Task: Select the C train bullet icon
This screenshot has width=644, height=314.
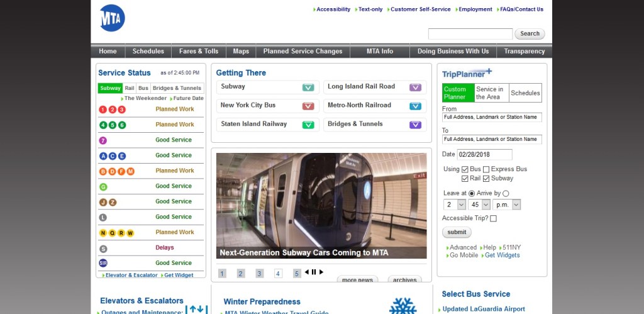Action: point(113,156)
